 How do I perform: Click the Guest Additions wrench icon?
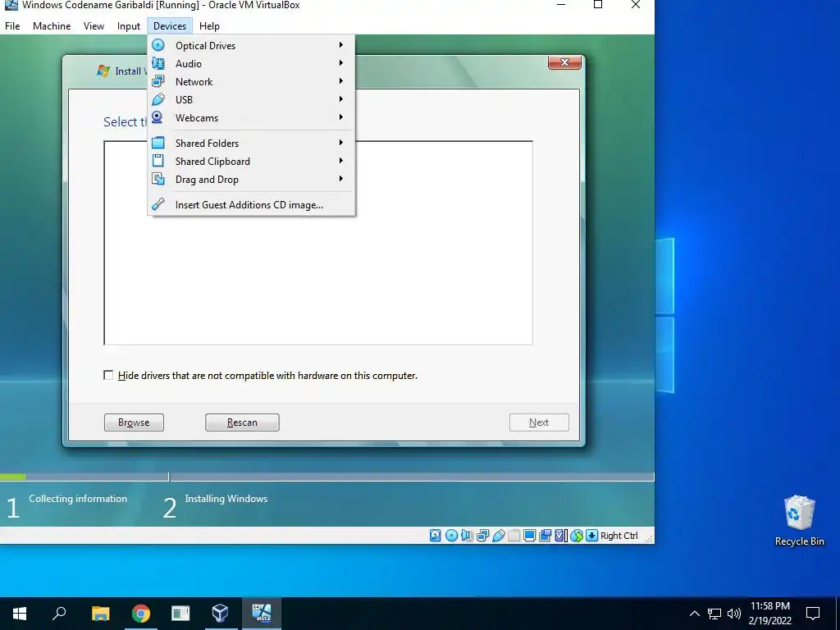[x=158, y=204]
